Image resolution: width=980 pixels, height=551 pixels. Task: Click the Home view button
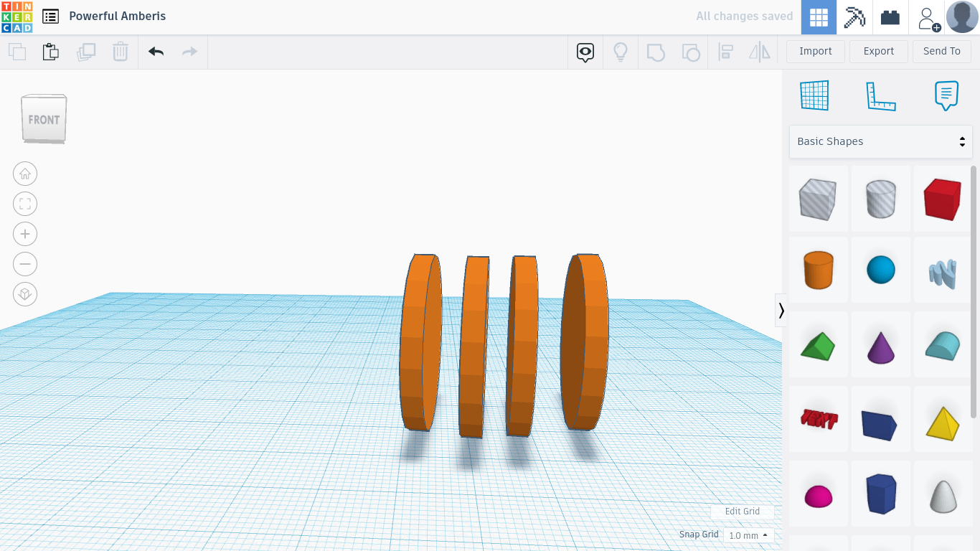point(25,174)
